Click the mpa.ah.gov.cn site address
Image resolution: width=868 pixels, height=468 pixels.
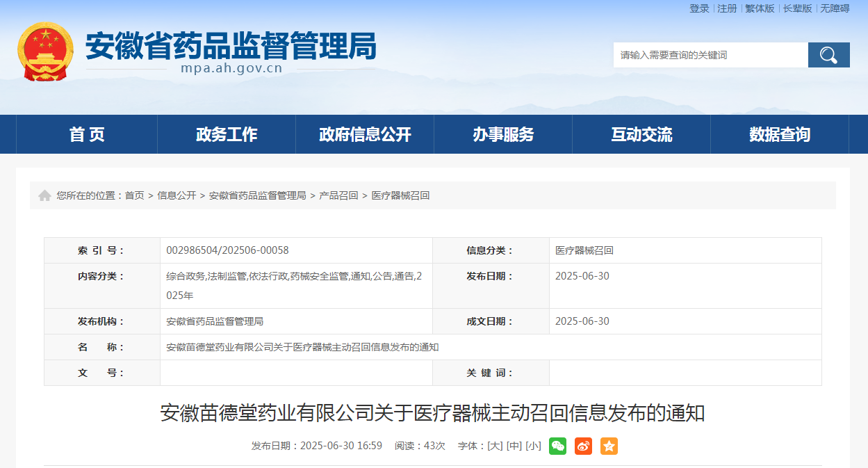[231, 68]
